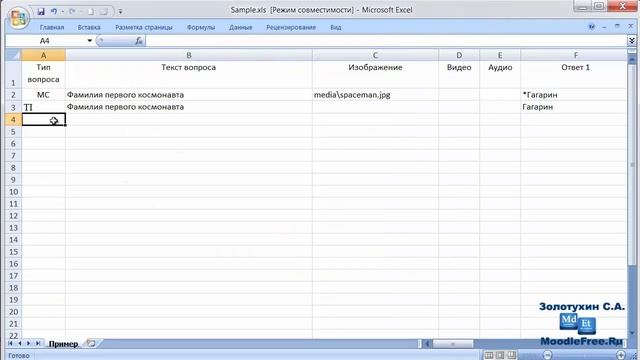Click previous sheet navigation arrow
The image size is (640, 360).
pyautogui.click(x=19, y=344)
